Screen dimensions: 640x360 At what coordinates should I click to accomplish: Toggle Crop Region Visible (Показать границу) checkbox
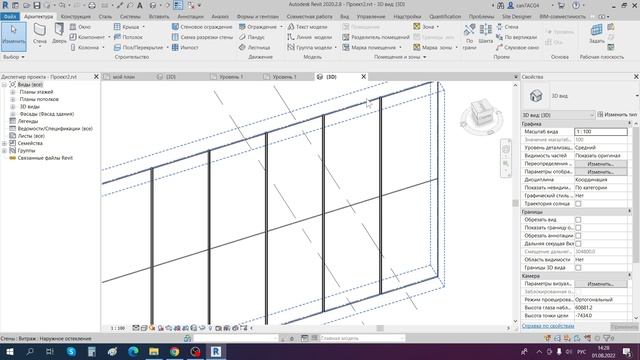[578, 228]
